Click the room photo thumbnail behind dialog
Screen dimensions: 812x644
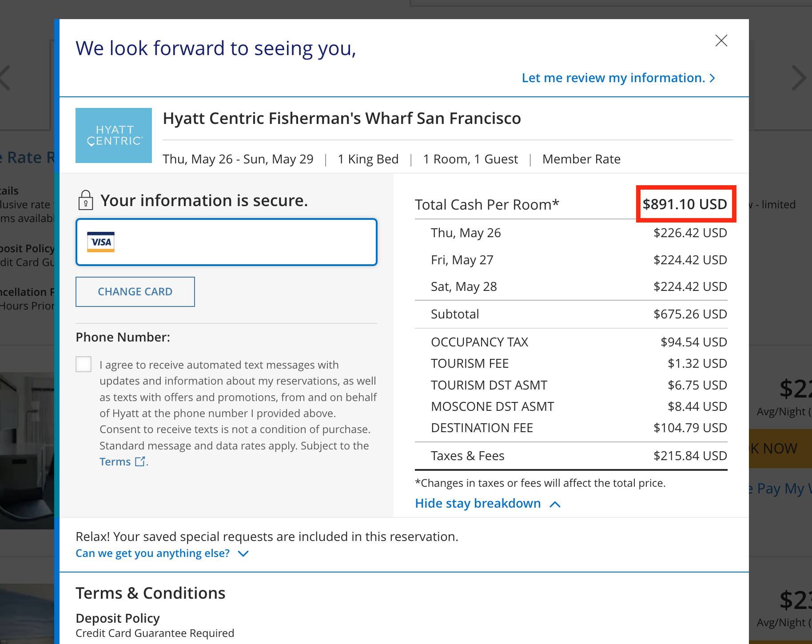click(27, 451)
